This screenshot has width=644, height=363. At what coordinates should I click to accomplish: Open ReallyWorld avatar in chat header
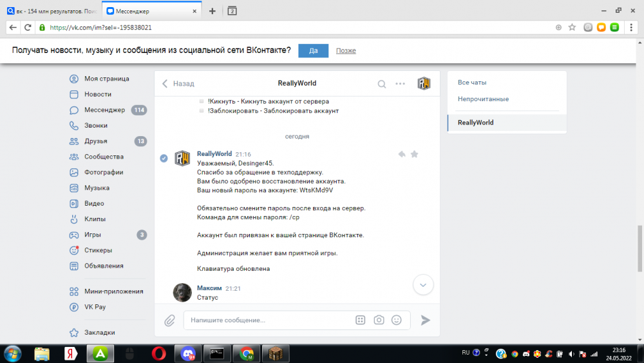424,83
